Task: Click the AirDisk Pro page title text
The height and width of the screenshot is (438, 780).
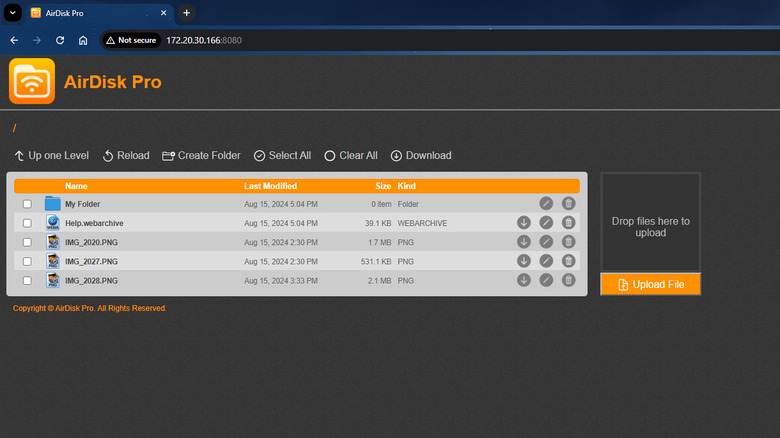Action: [113, 82]
